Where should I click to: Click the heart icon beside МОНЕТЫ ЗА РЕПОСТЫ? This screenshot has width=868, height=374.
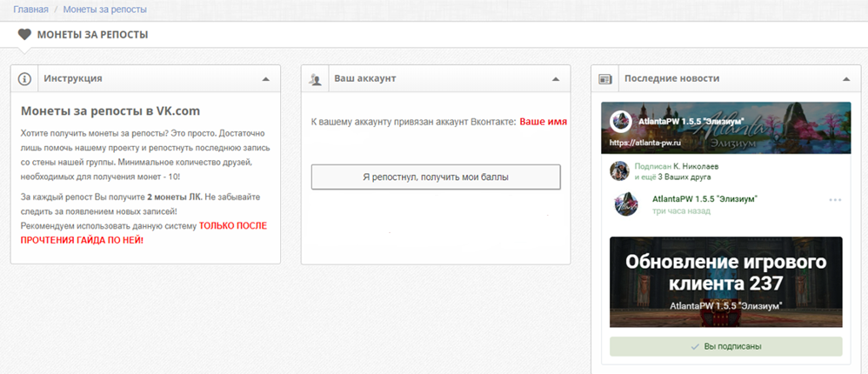point(24,35)
